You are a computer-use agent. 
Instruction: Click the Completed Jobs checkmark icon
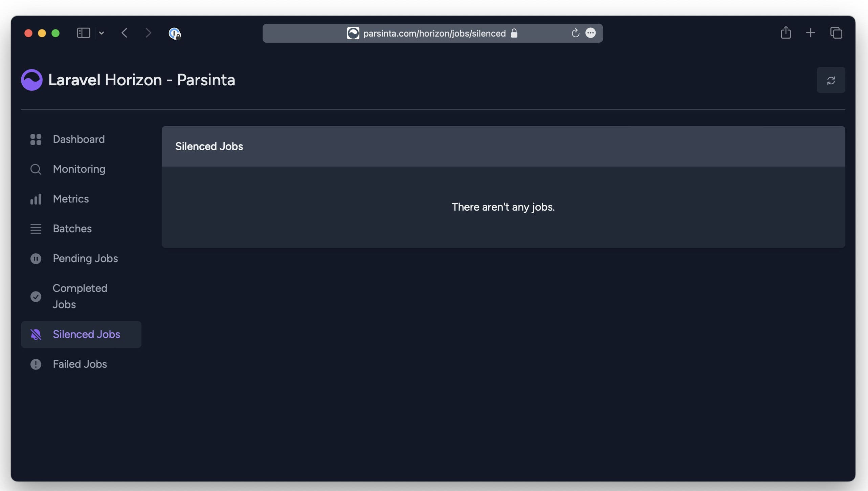36,296
